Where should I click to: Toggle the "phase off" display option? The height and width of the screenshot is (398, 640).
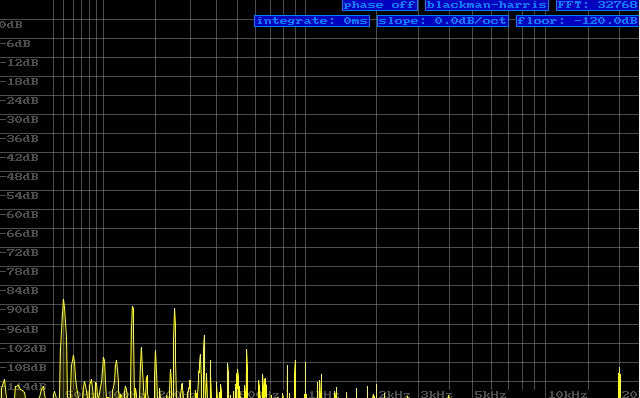tap(380, 5)
